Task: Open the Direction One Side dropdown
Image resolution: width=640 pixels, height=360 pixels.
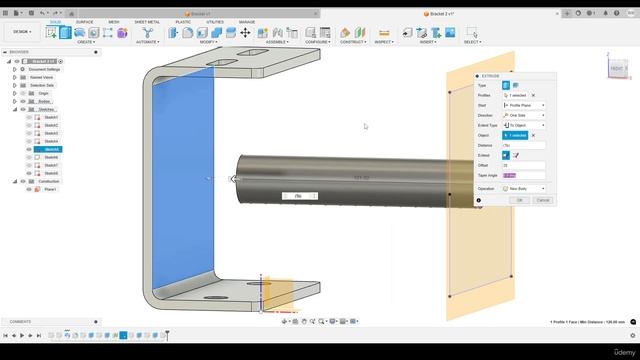Action: coord(524,116)
